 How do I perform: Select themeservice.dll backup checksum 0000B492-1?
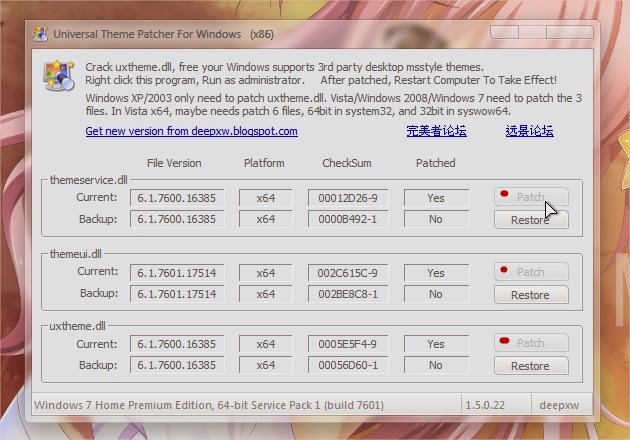coord(348,219)
